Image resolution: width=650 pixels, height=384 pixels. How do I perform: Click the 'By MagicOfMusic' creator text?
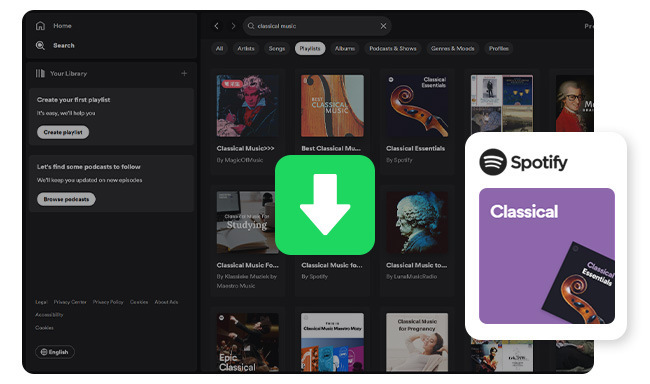coord(240,160)
